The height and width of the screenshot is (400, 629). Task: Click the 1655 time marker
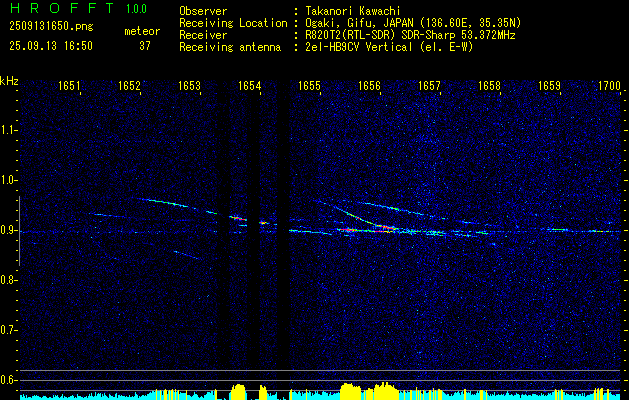tap(309, 86)
